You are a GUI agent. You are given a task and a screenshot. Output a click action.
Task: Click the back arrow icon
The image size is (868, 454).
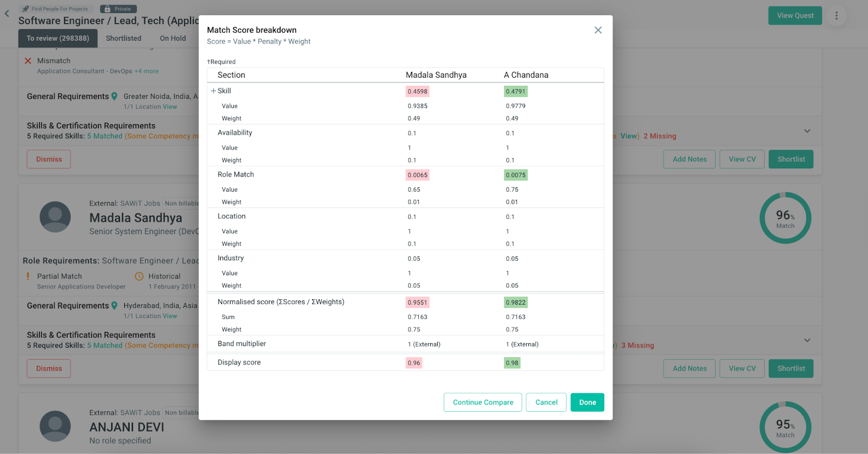(7, 14)
